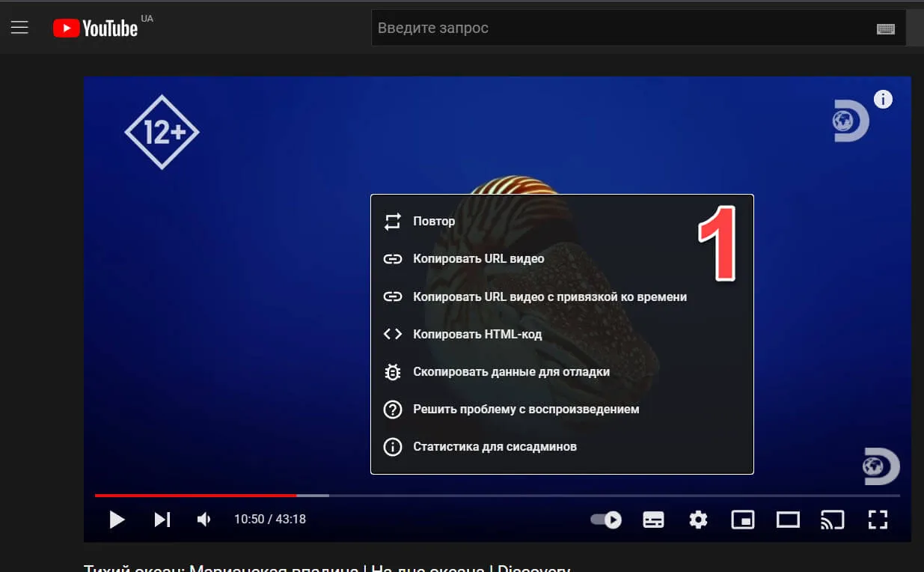Enter full screen mode
This screenshot has height=572, width=924.
(x=878, y=520)
